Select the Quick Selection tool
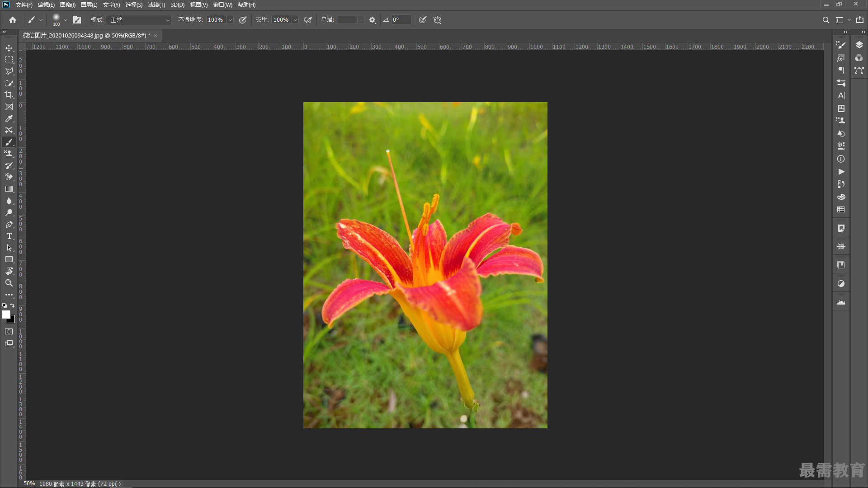The image size is (868, 488). [x=9, y=83]
